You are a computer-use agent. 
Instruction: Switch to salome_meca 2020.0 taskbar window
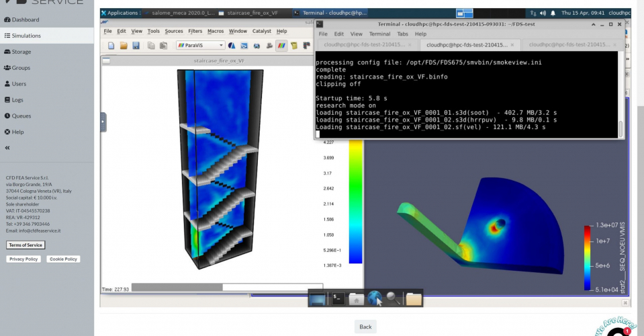pyautogui.click(x=179, y=13)
